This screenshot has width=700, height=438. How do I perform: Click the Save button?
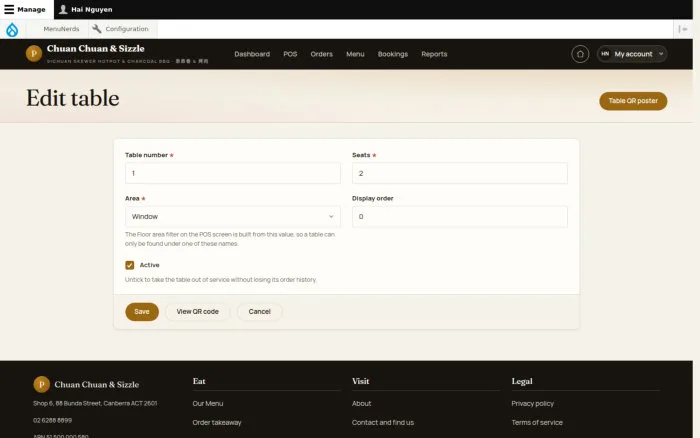pyautogui.click(x=142, y=312)
